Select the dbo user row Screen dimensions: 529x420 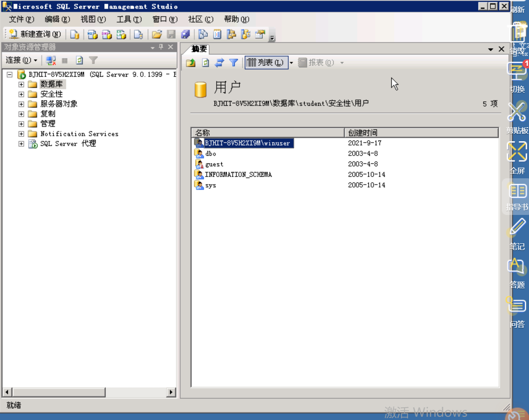pyautogui.click(x=205, y=154)
